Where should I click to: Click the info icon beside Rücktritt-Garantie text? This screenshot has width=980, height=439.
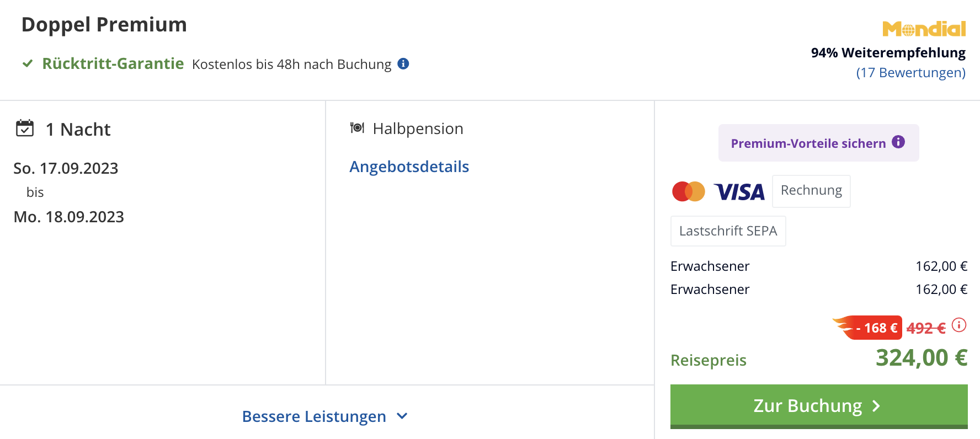click(403, 64)
